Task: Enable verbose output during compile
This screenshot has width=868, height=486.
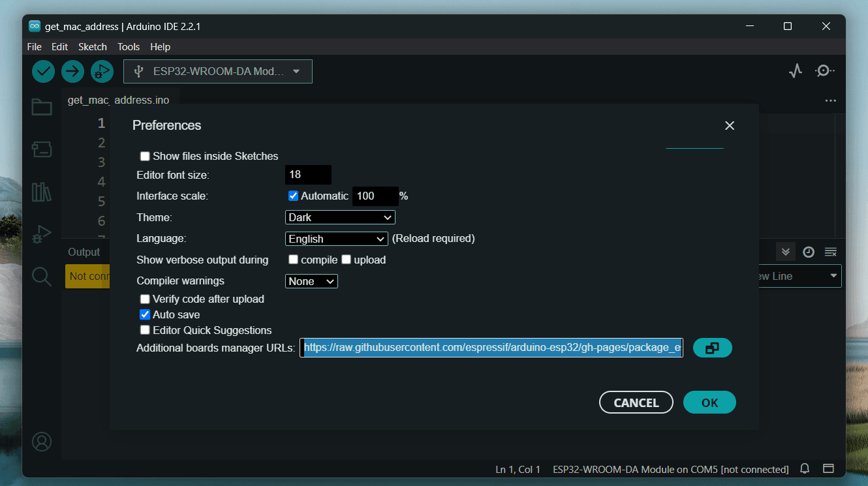Action: point(293,260)
